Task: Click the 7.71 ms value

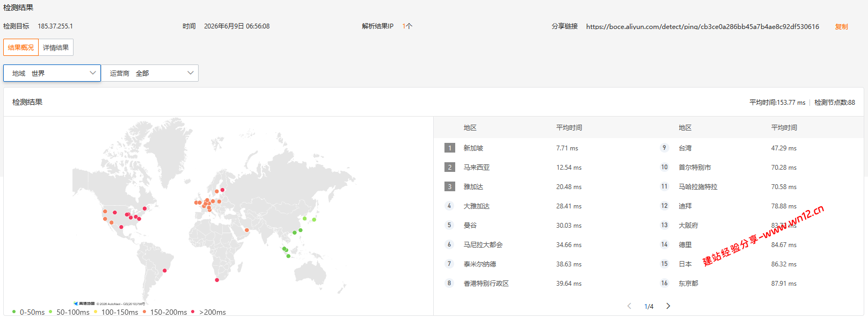Action: [x=567, y=148]
